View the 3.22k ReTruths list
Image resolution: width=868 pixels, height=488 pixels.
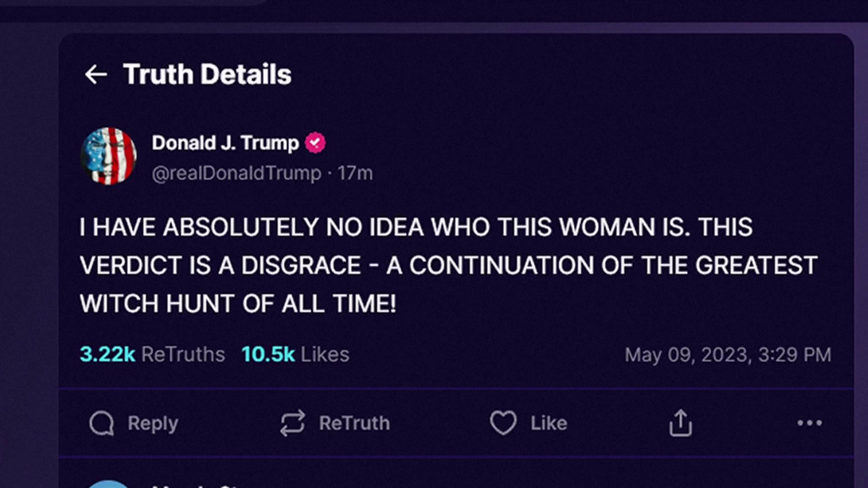click(x=152, y=355)
